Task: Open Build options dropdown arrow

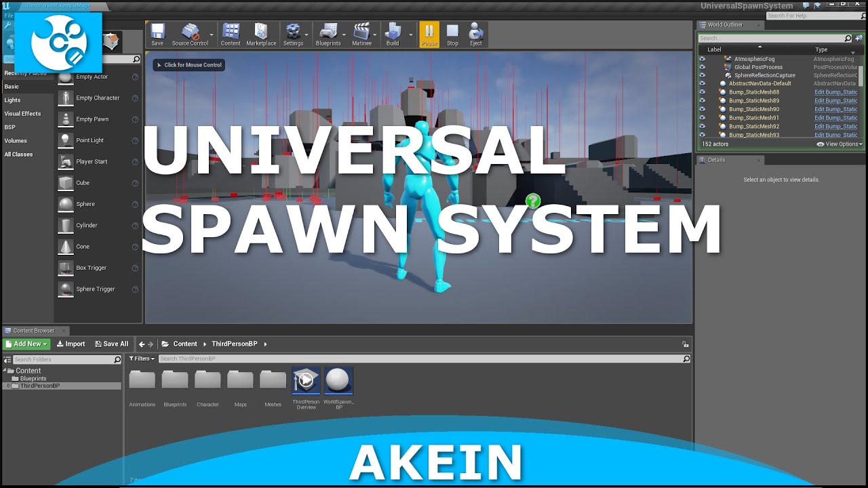Action: (410, 34)
